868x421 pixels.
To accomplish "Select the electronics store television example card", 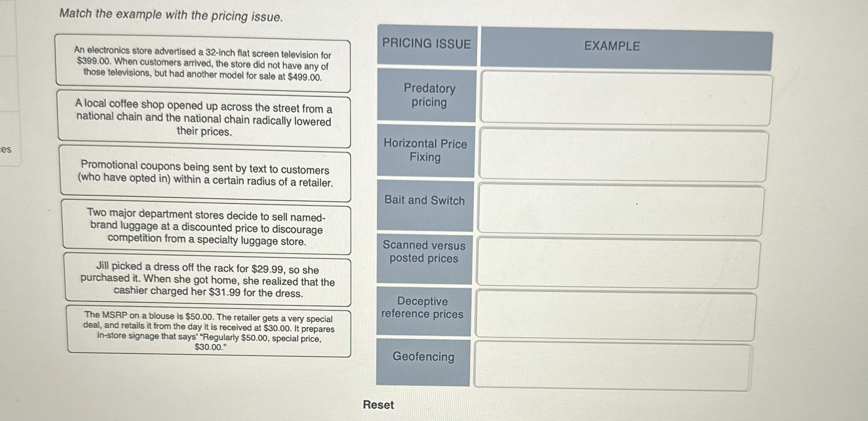I will (x=203, y=64).
